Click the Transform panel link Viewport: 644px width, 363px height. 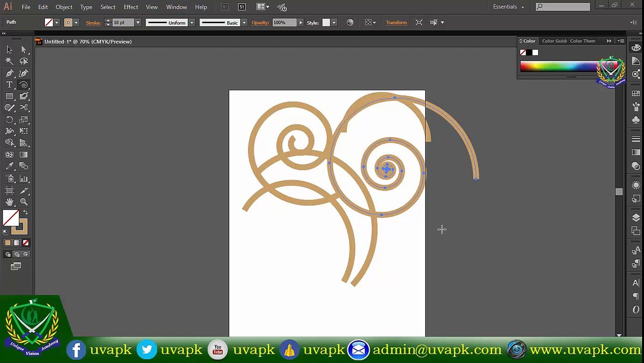point(396,22)
